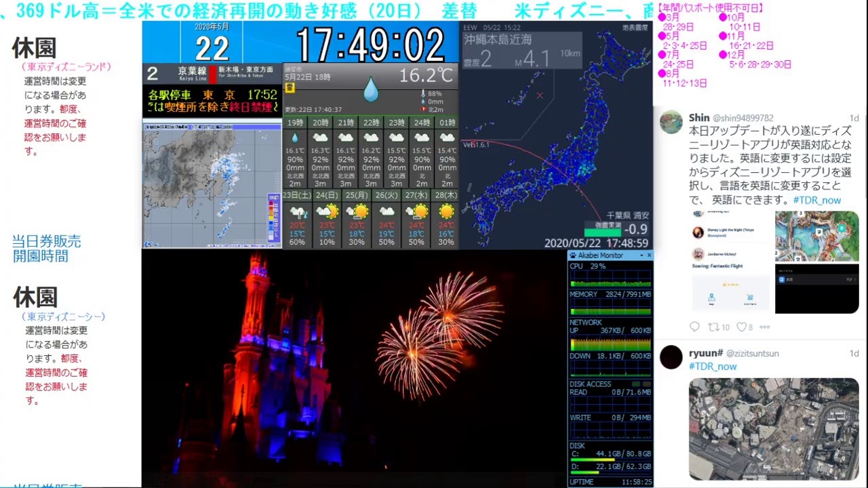This screenshot has width=868, height=488.
Task: Click the Akabei Monitor paw icon
Action: click(x=573, y=256)
